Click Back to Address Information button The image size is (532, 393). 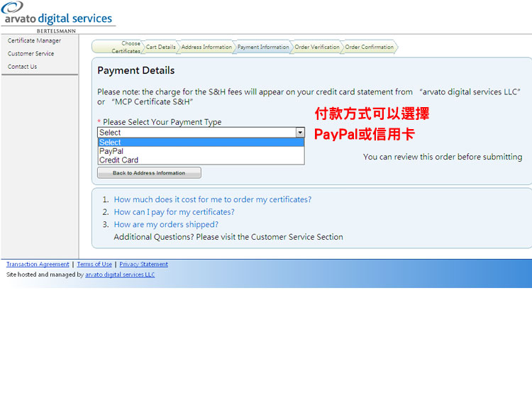coord(149,173)
